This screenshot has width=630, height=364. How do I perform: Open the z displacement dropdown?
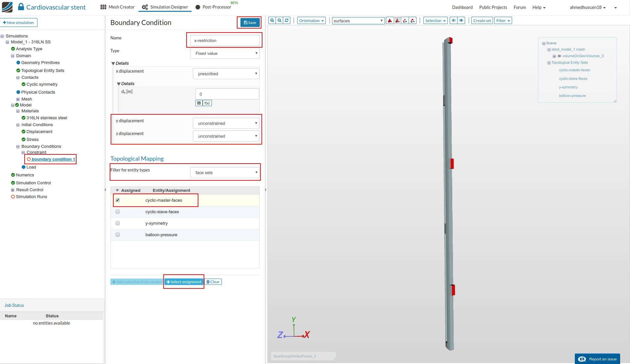pyautogui.click(x=226, y=136)
